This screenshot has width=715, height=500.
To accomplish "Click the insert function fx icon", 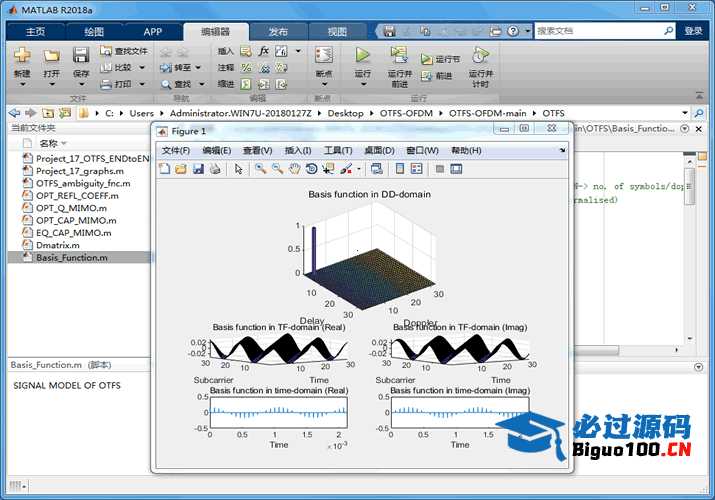I will click(264, 51).
